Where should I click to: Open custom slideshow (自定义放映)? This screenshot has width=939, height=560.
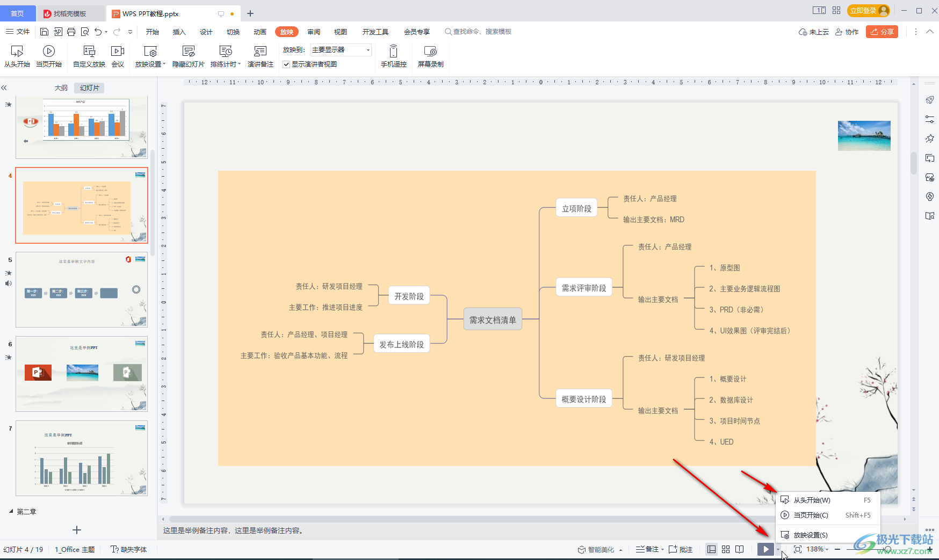pos(89,56)
